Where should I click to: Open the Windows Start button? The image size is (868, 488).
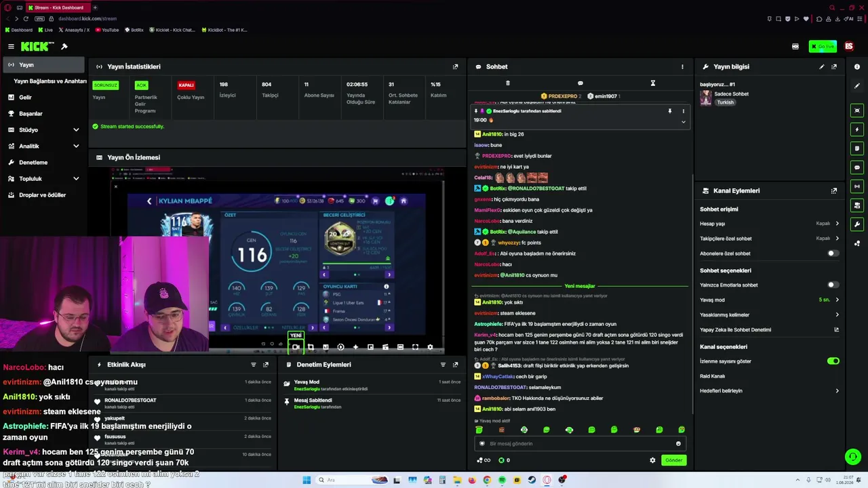(307, 481)
